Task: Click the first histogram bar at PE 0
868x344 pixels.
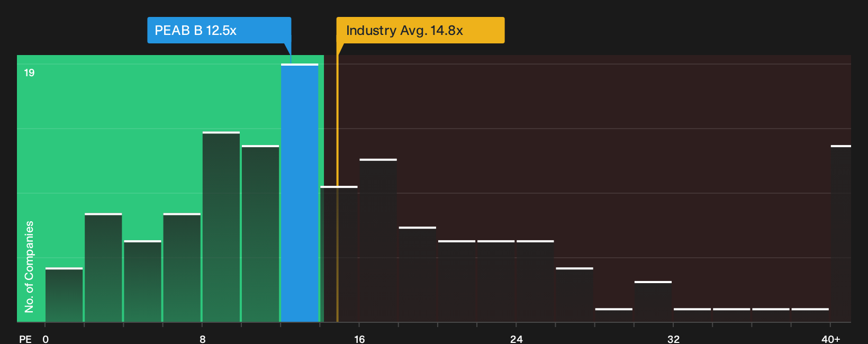Action: 64,295
